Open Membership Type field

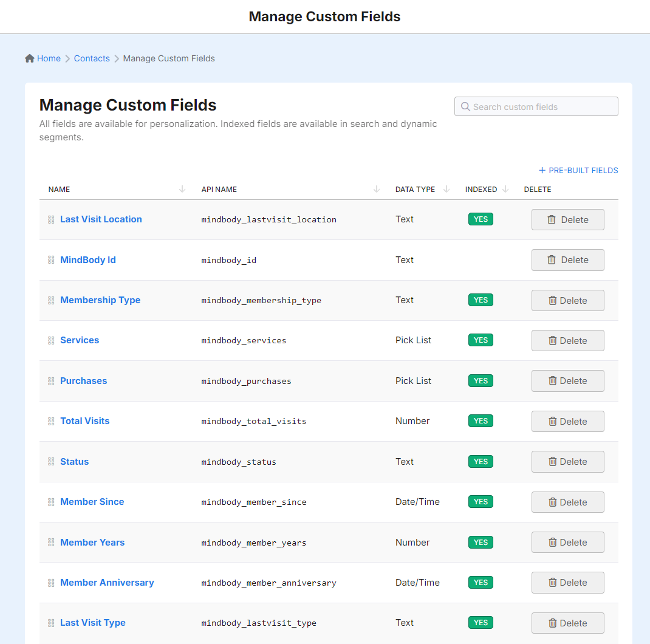coord(100,300)
